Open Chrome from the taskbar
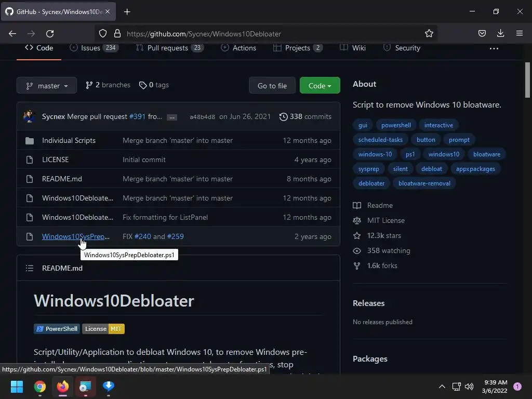Viewport: 532px width, 399px height. coord(39,386)
